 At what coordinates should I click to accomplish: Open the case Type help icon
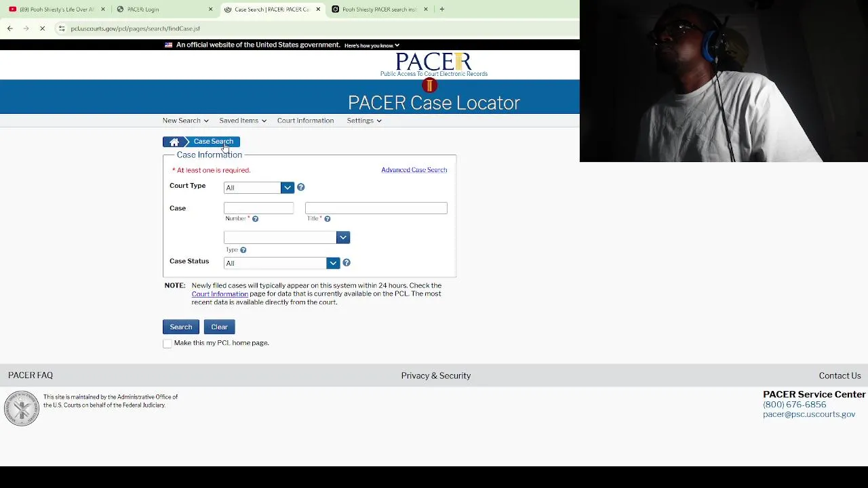point(243,250)
